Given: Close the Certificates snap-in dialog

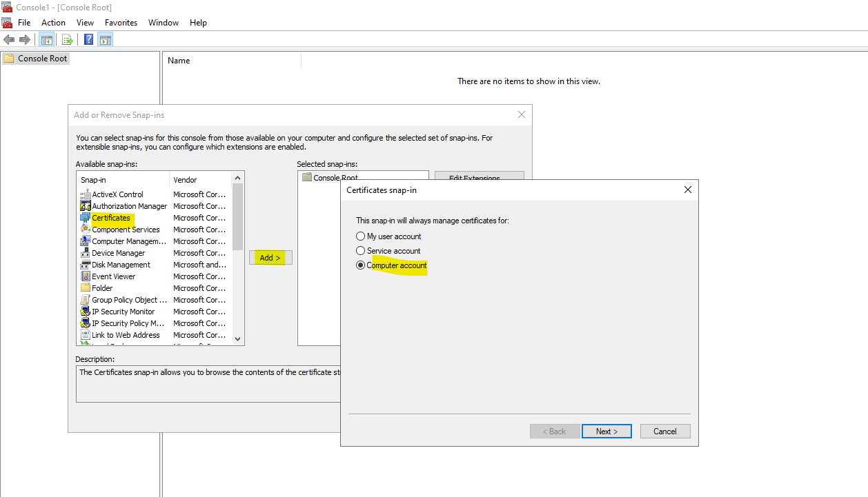Looking at the screenshot, I should [687, 190].
